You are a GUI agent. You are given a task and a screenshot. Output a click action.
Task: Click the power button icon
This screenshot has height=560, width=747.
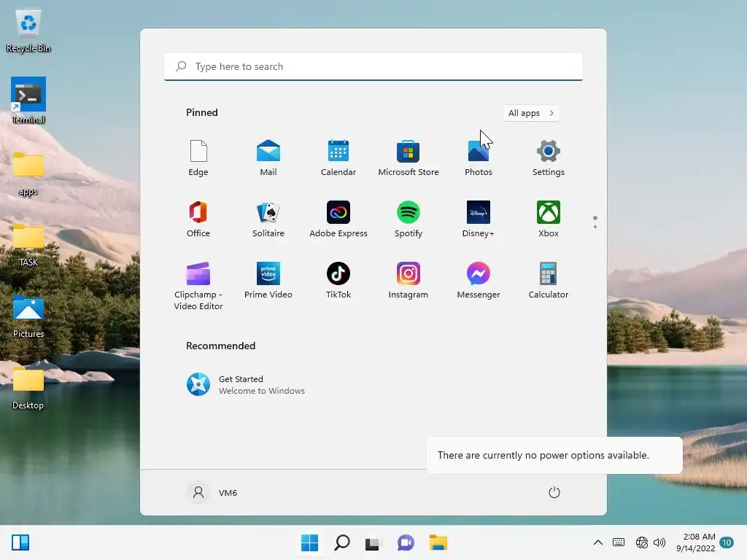[554, 492]
